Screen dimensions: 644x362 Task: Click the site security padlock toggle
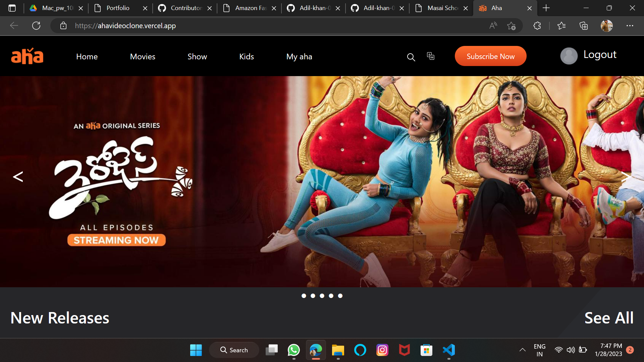(x=63, y=25)
